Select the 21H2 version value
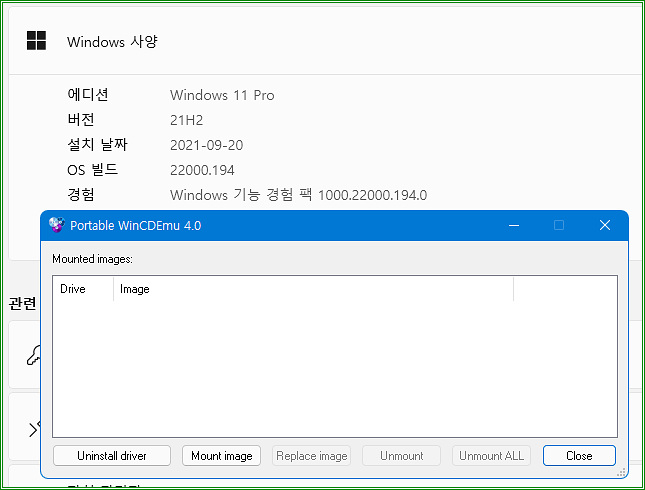 point(186,120)
